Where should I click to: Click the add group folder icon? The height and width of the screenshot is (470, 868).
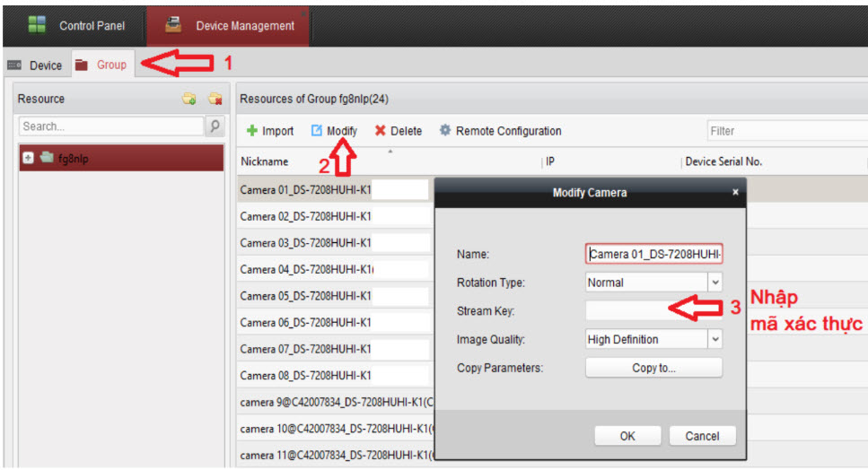pos(189,99)
